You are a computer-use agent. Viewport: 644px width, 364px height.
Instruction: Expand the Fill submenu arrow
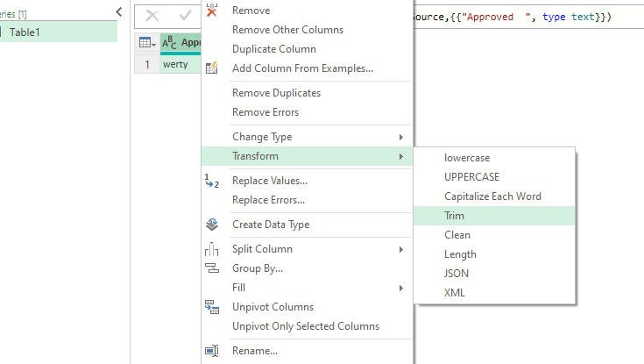(401, 288)
